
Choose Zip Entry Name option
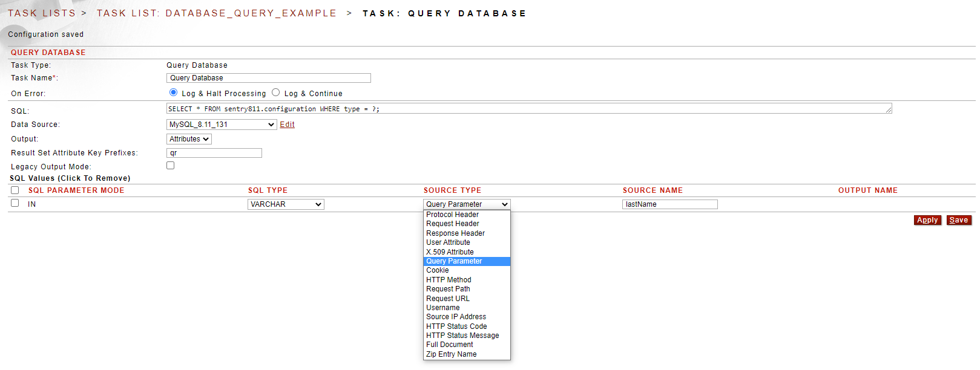467,354
